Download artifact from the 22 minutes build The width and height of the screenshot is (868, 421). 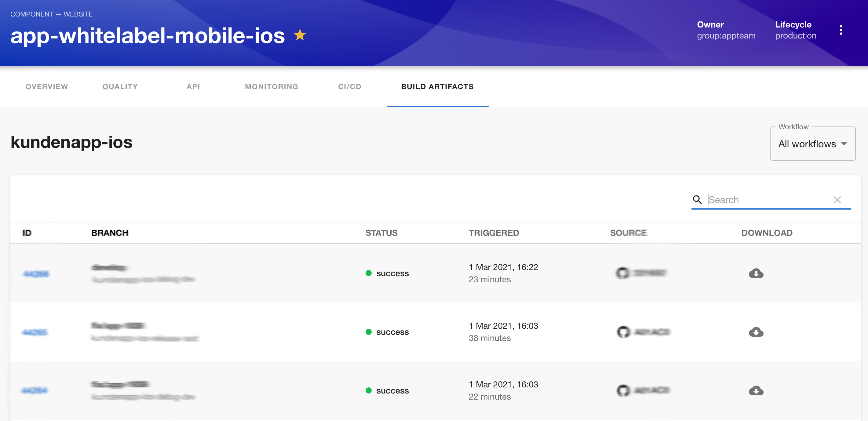pyautogui.click(x=756, y=390)
